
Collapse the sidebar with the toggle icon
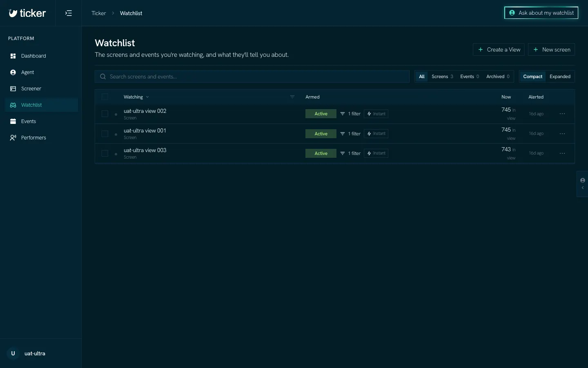coord(69,13)
